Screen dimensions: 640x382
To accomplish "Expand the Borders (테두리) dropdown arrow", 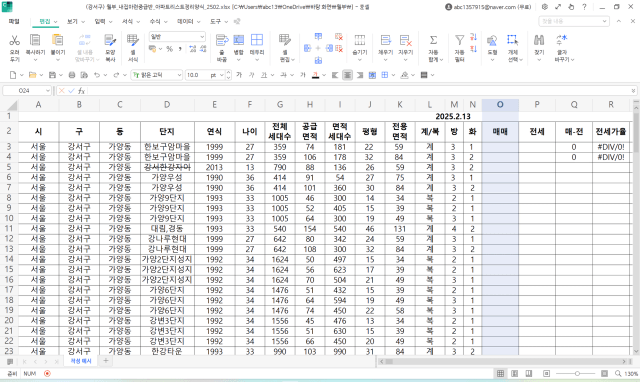I will click(257, 60).
